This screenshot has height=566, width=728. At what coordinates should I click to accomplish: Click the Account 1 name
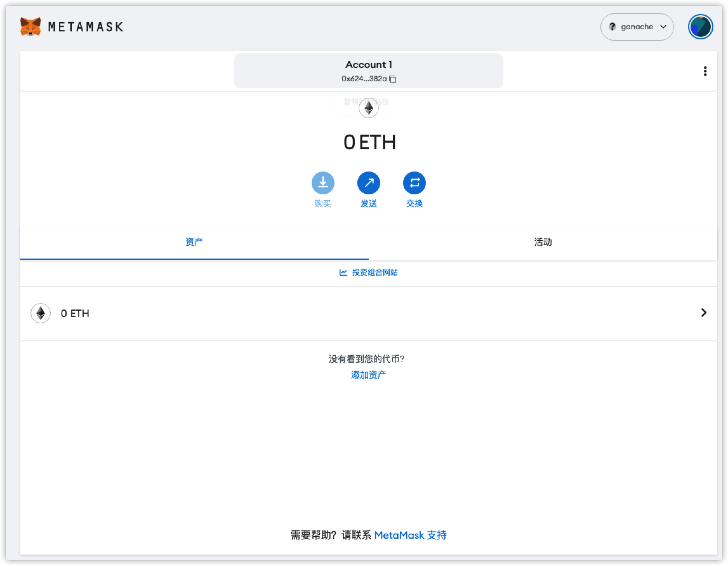(368, 64)
